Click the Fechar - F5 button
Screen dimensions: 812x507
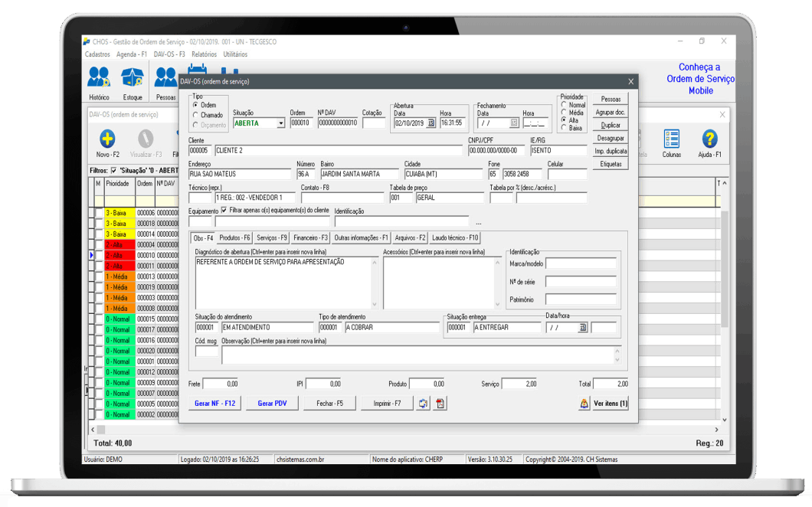[x=330, y=403]
